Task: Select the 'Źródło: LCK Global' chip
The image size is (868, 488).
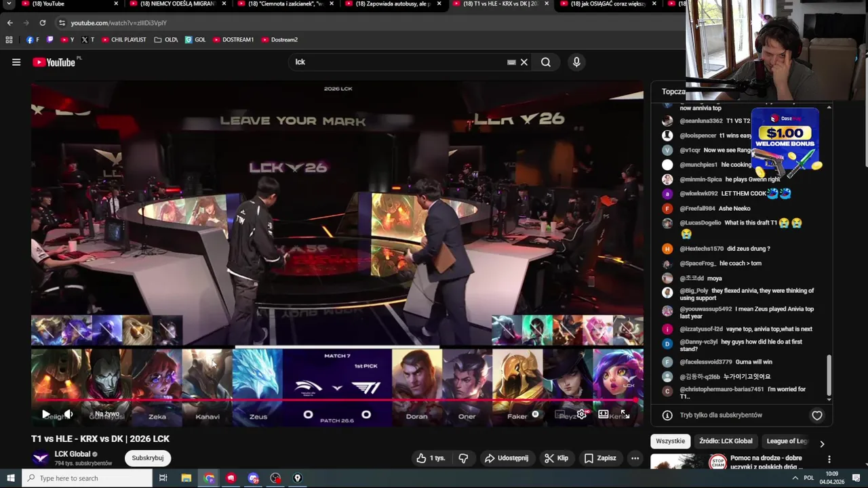Action: pyautogui.click(x=726, y=441)
